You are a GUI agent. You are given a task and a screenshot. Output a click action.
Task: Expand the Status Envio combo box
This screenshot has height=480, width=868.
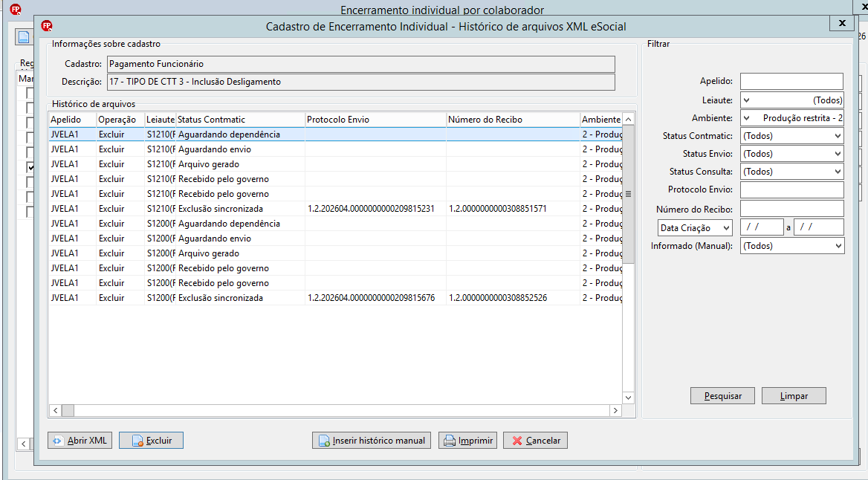pyautogui.click(x=838, y=153)
